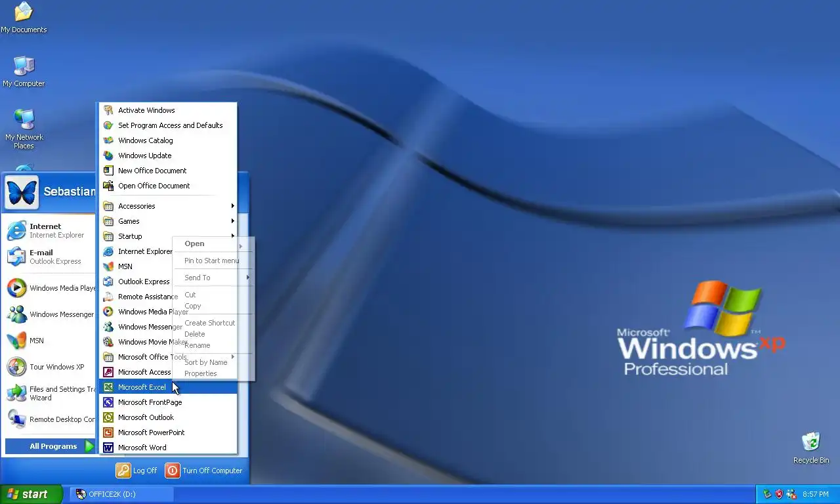Click the Windows Update icon
Viewport: 840px width, 504px height.
(x=108, y=156)
